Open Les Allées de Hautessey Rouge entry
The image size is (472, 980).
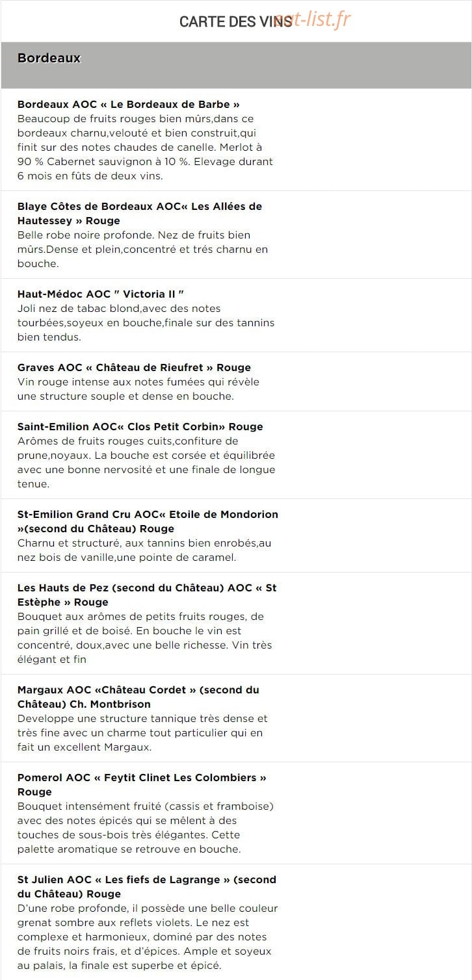(x=140, y=213)
